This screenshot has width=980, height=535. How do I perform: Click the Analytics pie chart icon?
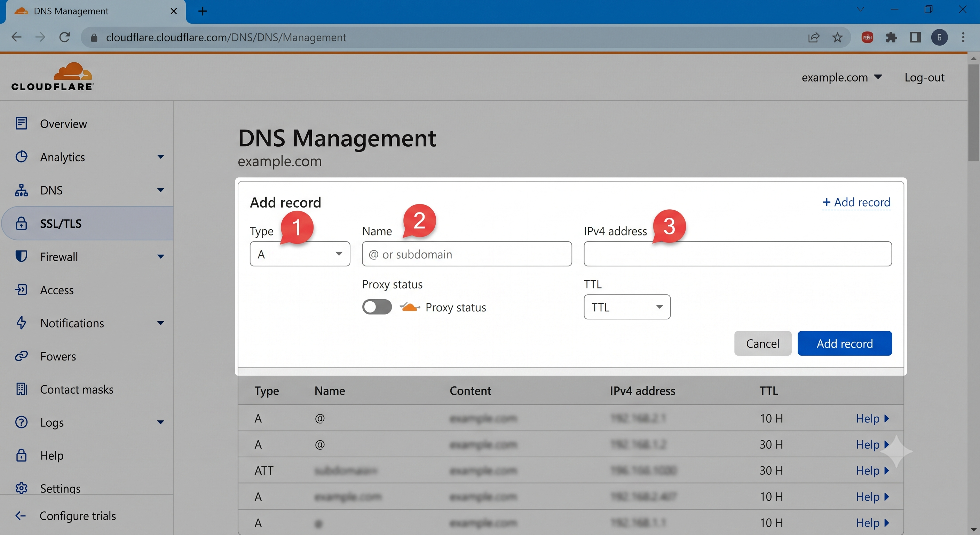tap(21, 156)
